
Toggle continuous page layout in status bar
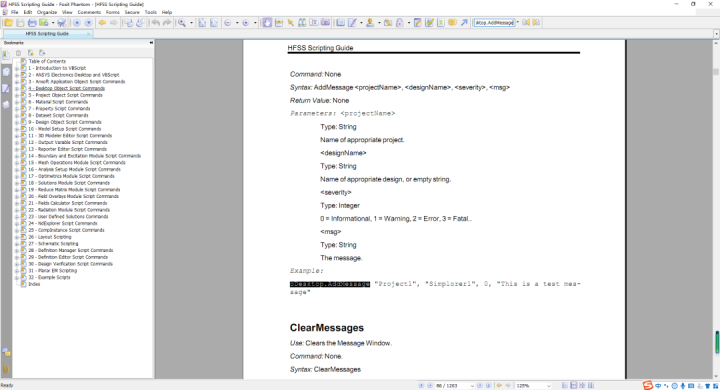tap(574, 385)
